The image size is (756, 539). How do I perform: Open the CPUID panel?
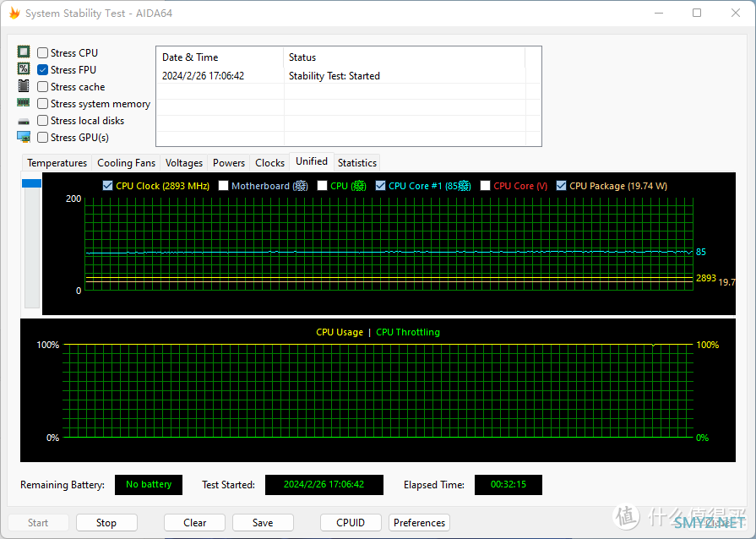tap(351, 523)
